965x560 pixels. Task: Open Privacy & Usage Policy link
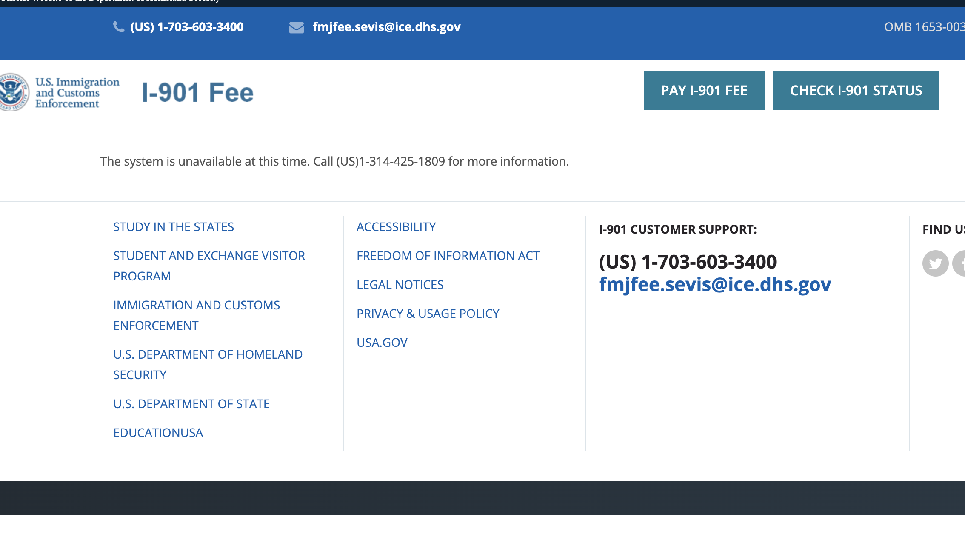(428, 314)
